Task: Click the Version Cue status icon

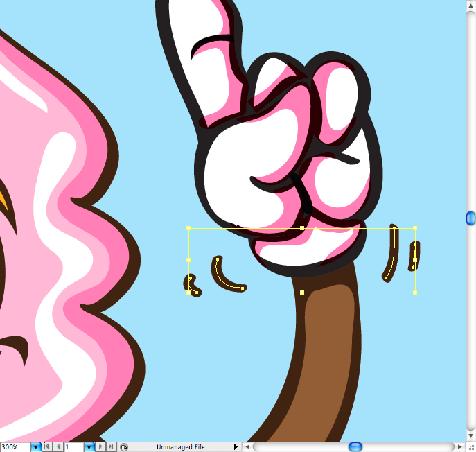Action: pyautogui.click(x=124, y=447)
